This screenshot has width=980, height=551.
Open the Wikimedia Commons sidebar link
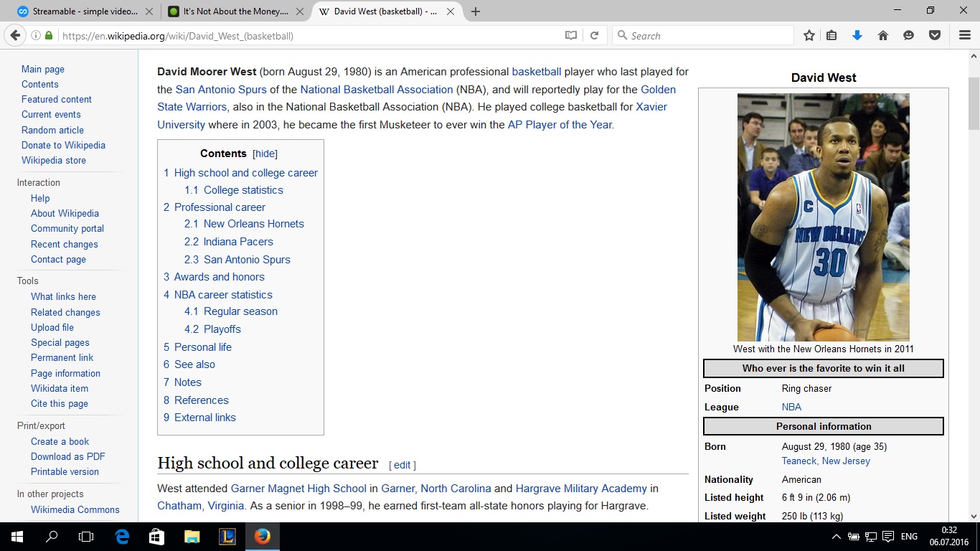(x=75, y=509)
